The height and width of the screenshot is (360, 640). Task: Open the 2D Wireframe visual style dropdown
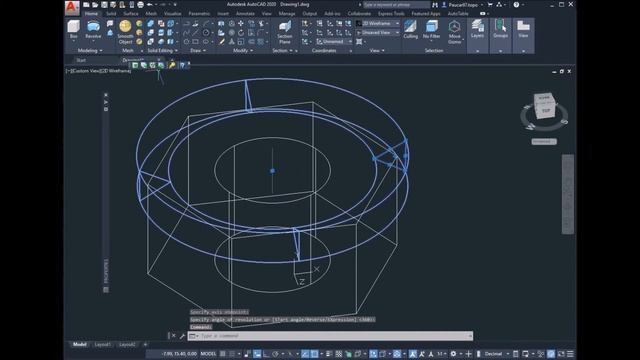click(x=378, y=24)
